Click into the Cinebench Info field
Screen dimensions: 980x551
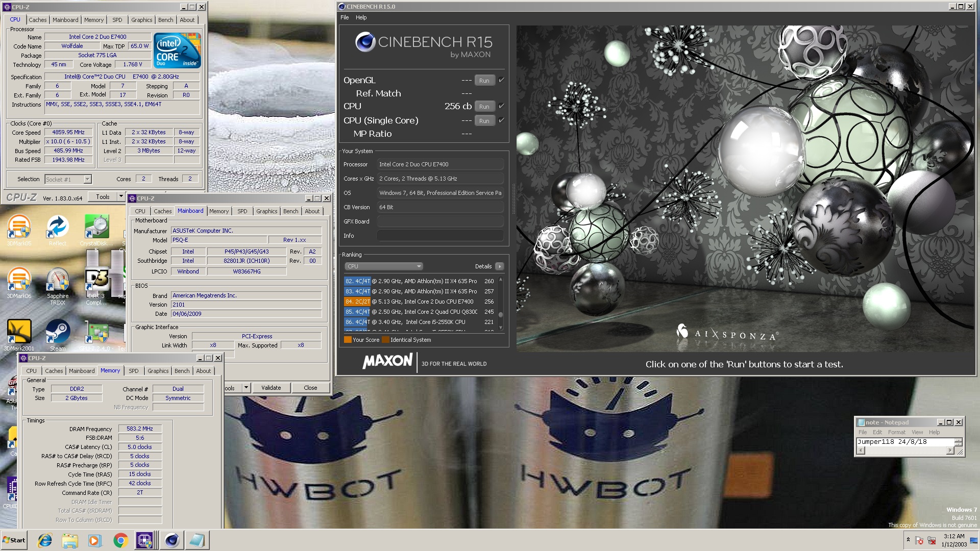point(440,236)
